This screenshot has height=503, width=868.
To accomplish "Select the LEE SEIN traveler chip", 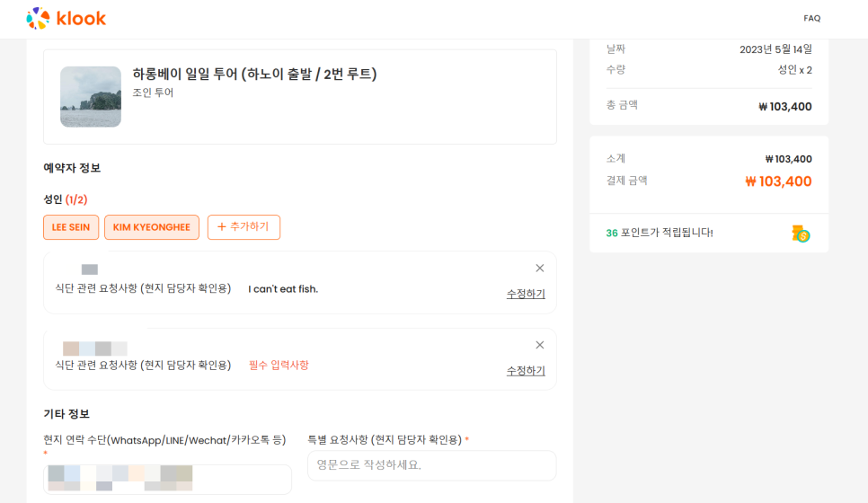I will pos(71,227).
